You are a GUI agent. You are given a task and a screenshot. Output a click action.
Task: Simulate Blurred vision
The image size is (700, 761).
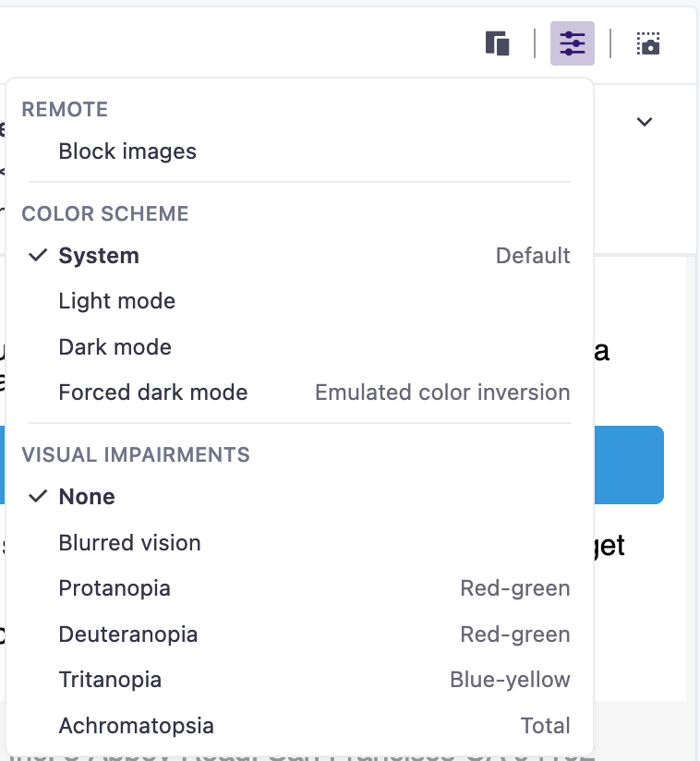tap(129, 543)
